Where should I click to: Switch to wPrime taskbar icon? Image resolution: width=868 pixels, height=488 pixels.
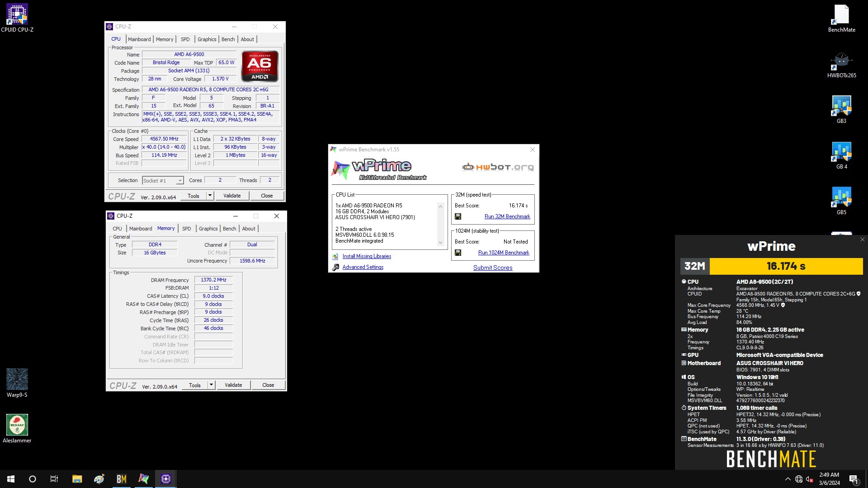pyautogui.click(x=144, y=479)
